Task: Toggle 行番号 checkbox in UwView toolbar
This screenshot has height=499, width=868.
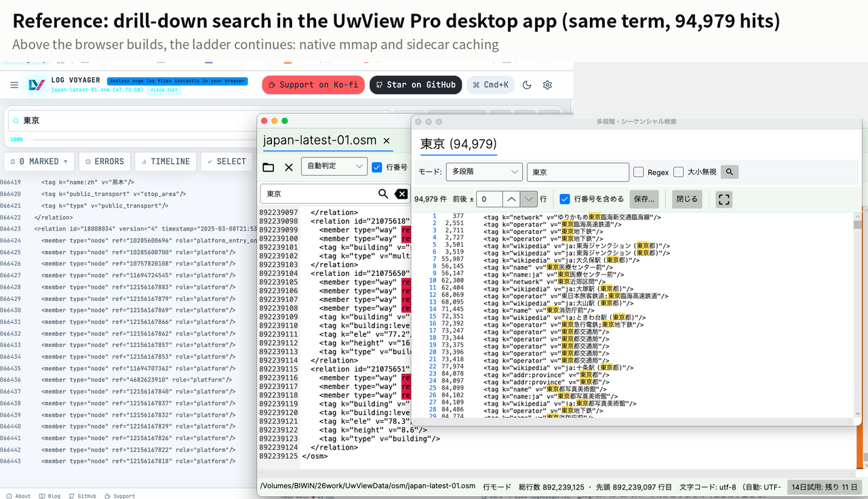Action: click(x=377, y=167)
